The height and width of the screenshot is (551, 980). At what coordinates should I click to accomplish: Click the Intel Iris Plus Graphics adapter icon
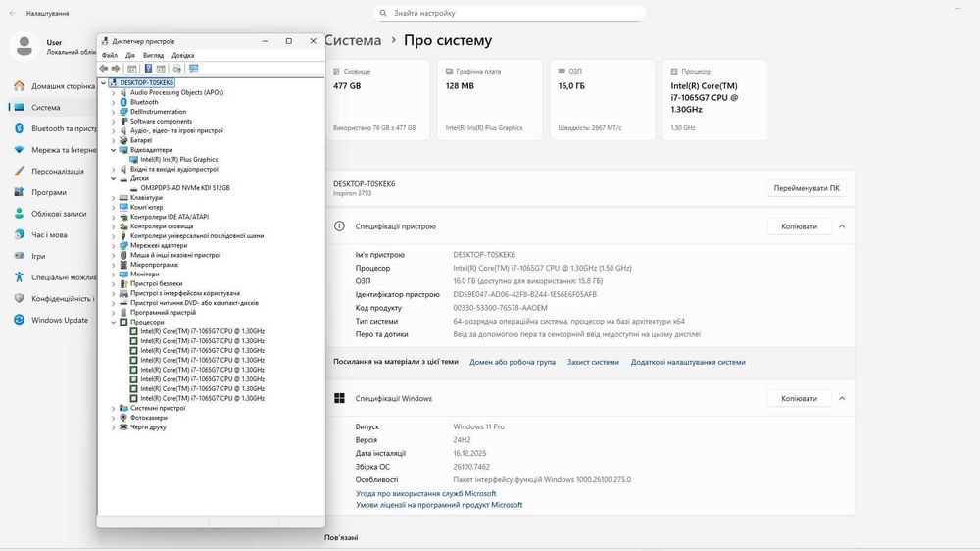click(x=133, y=160)
